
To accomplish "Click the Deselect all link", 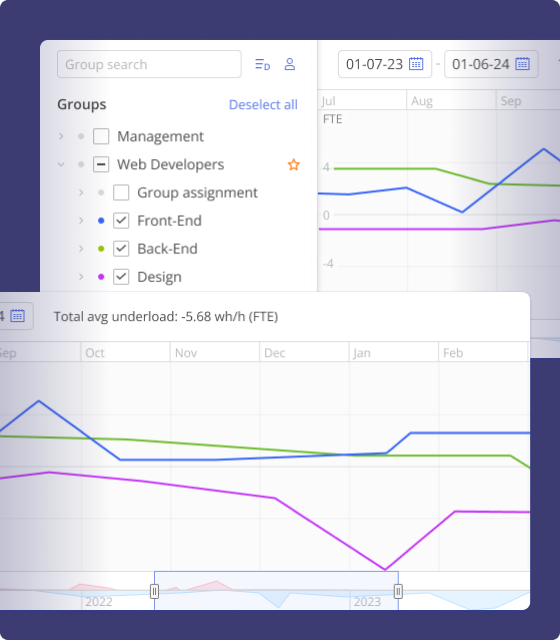I will (263, 104).
